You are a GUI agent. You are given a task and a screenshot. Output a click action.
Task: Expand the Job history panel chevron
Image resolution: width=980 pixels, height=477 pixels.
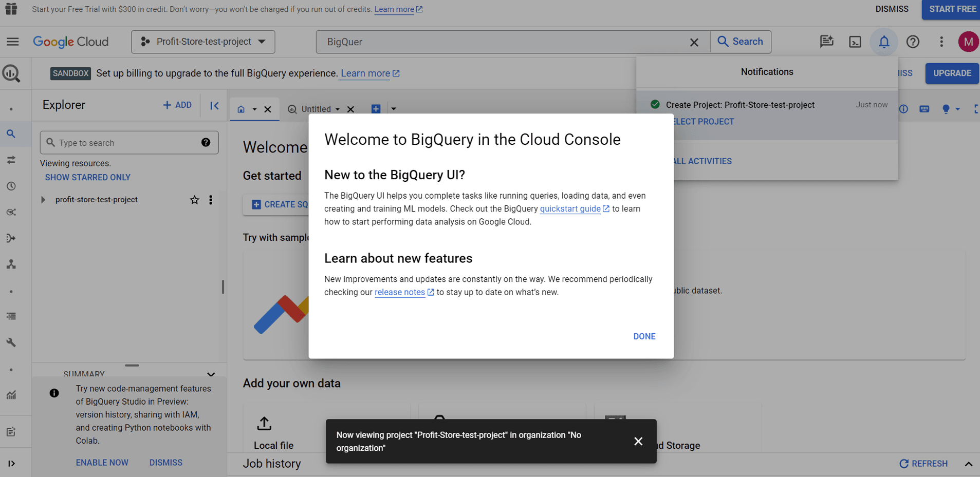968,464
